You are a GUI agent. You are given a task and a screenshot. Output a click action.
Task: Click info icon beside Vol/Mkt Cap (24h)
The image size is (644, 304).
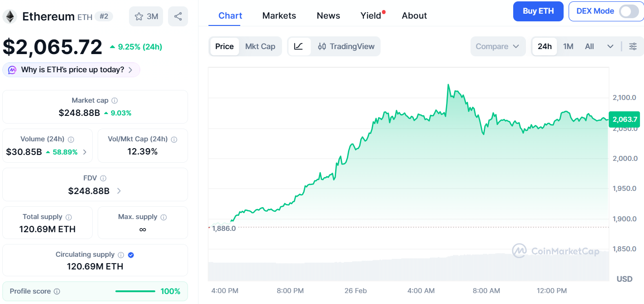tap(174, 140)
